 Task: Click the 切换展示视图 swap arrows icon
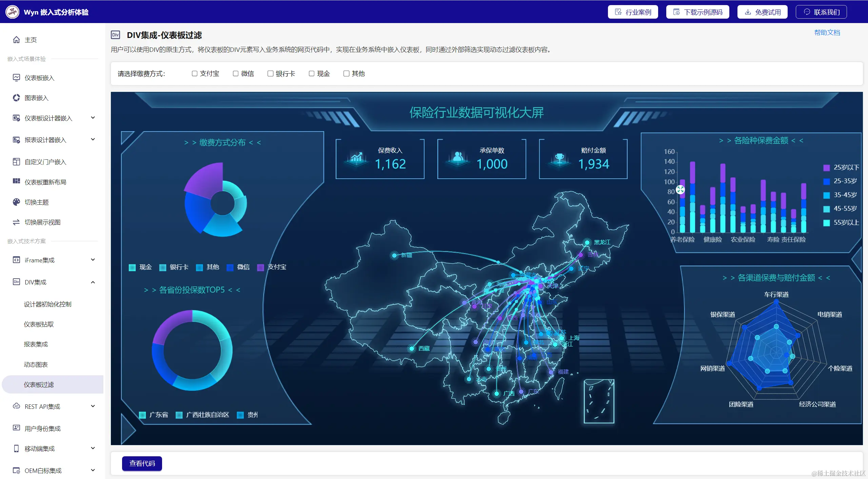[x=16, y=222]
